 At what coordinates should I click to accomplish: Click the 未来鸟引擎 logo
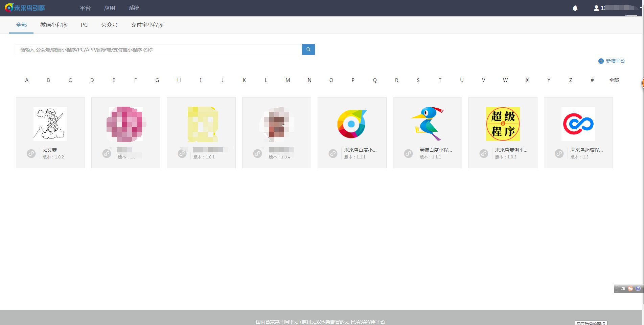[x=25, y=8]
